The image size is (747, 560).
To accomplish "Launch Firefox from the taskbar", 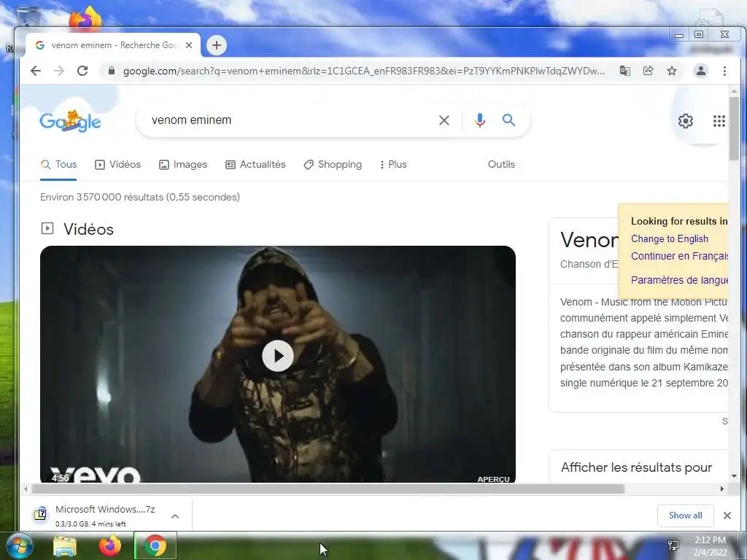I will [x=109, y=545].
